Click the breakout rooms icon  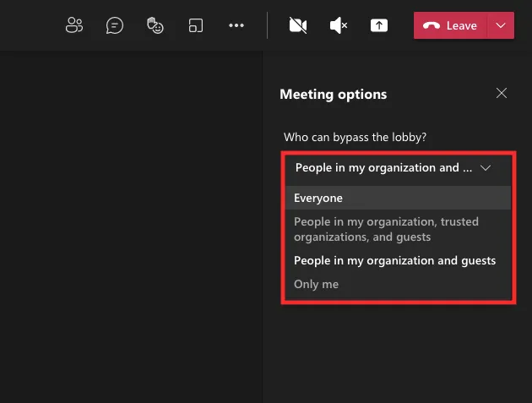click(196, 25)
